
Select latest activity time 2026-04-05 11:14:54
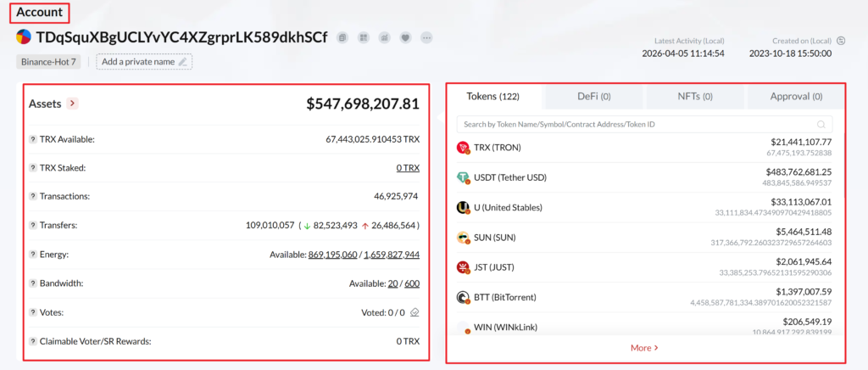(x=683, y=53)
